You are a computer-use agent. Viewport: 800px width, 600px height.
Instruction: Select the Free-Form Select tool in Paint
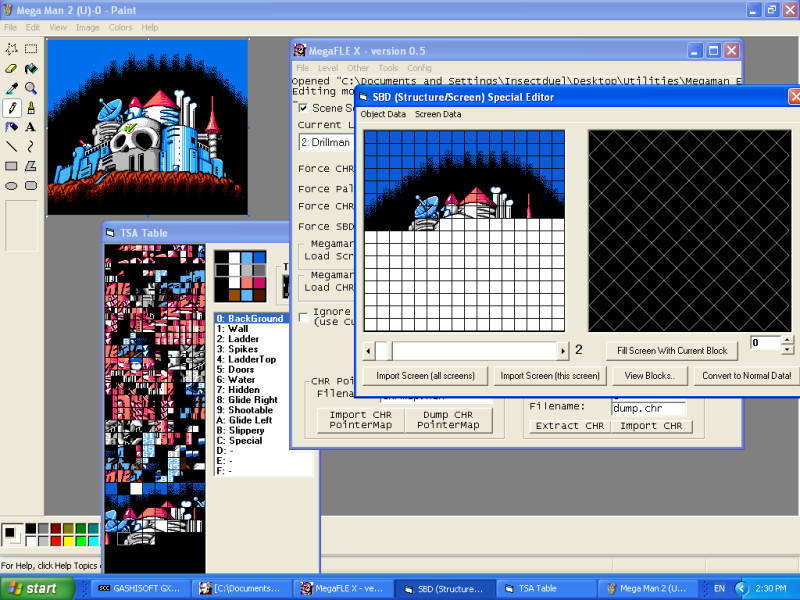tap(11, 49)
